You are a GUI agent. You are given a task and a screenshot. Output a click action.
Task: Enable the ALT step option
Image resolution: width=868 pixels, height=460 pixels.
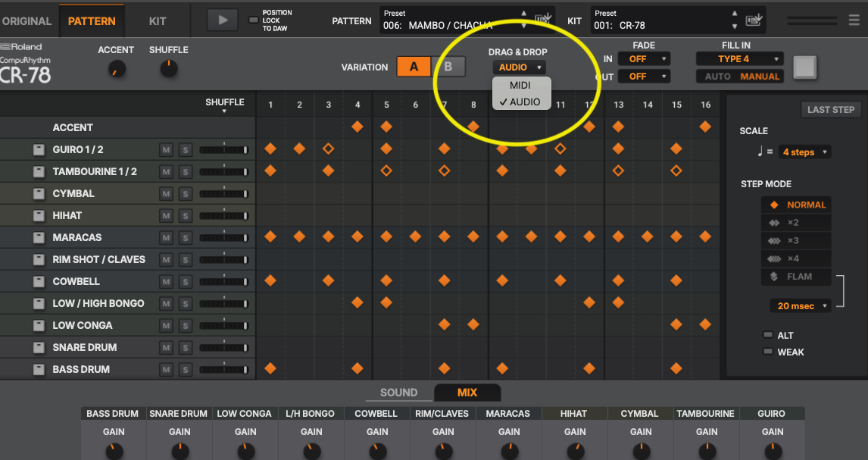769,335
